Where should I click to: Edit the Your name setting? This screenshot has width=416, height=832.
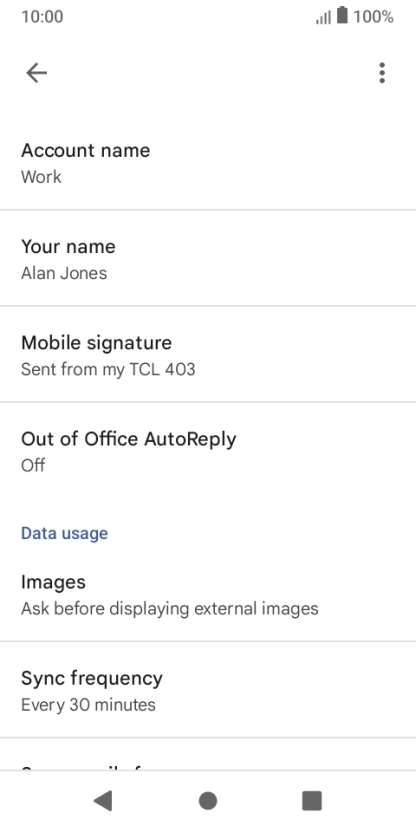point(208,258)
